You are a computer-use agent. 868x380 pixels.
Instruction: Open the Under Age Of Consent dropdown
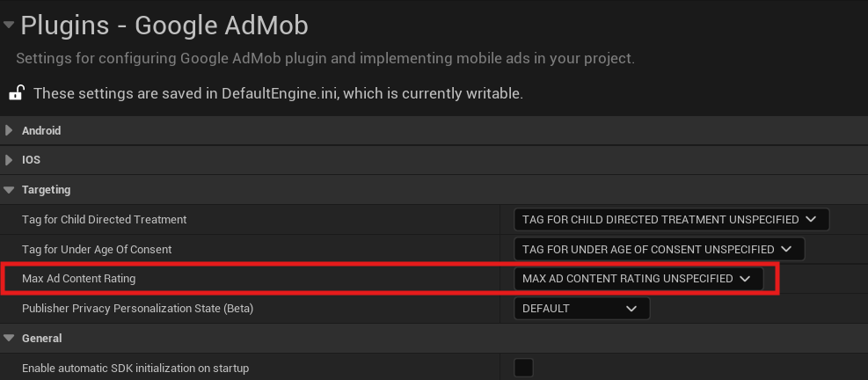click(659, 249)
